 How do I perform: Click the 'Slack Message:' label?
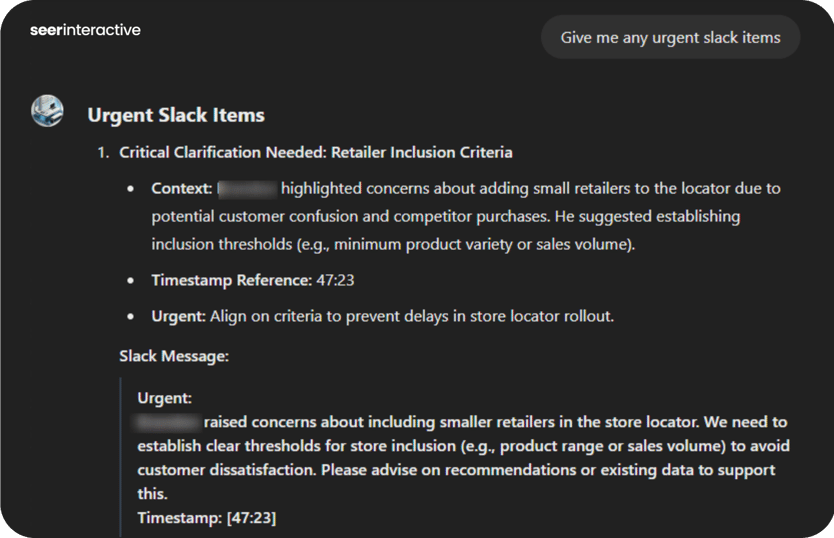coord(173,355)
